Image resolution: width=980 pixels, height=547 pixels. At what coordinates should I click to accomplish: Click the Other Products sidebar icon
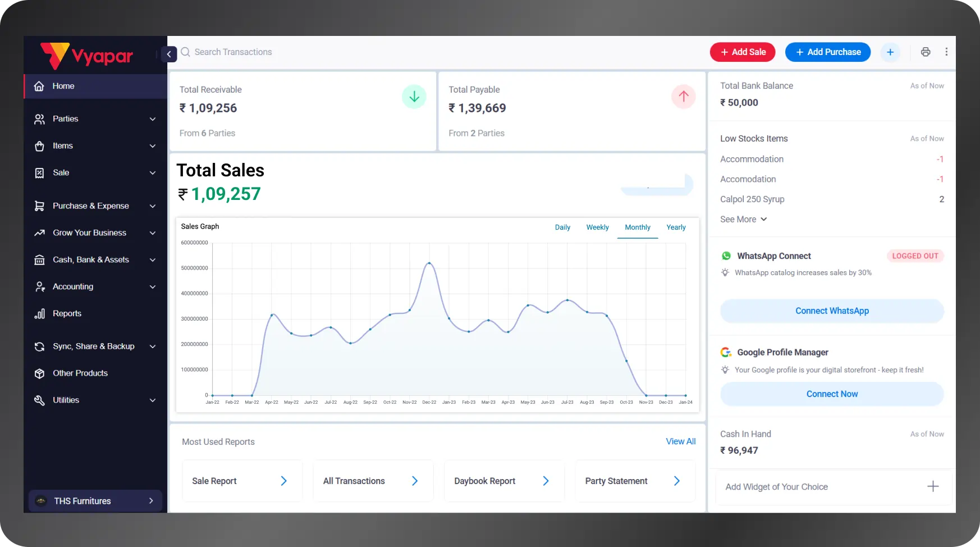pos(39,373)
